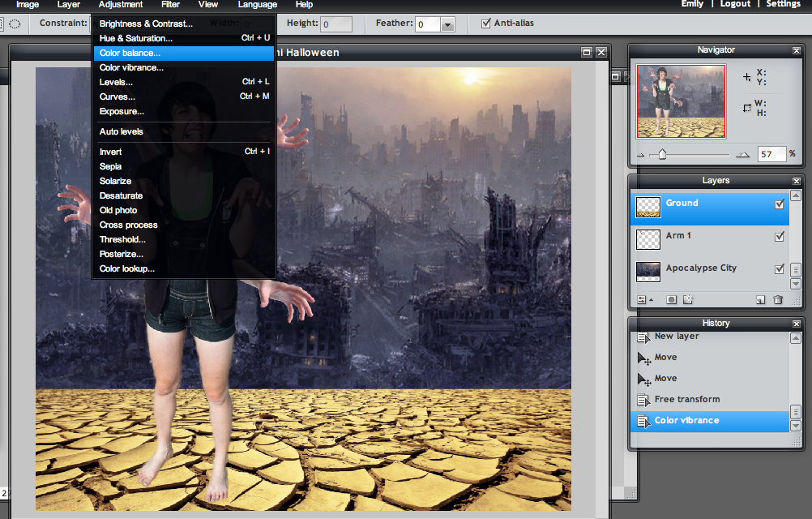
Task: Open the Image menu
Action: point(28,5)
